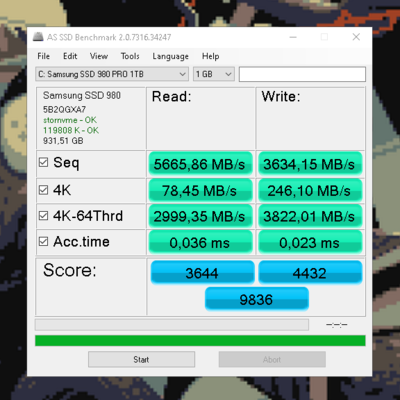
Task: Close the AS SSD Benchmark window
Action: coord(356,37)
